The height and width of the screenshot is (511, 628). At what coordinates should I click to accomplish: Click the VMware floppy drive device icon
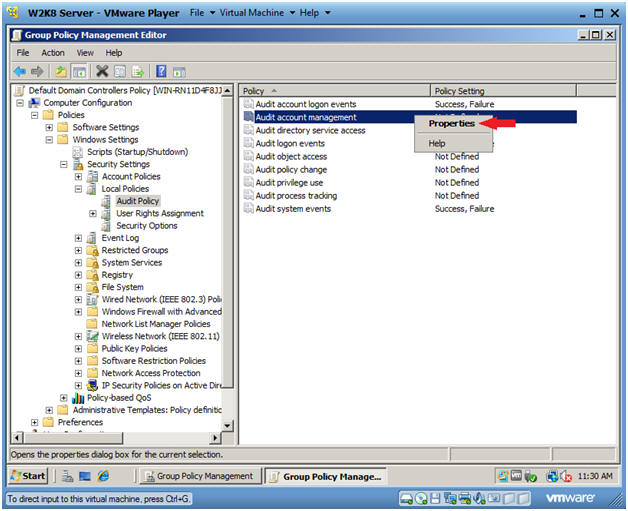435,499
